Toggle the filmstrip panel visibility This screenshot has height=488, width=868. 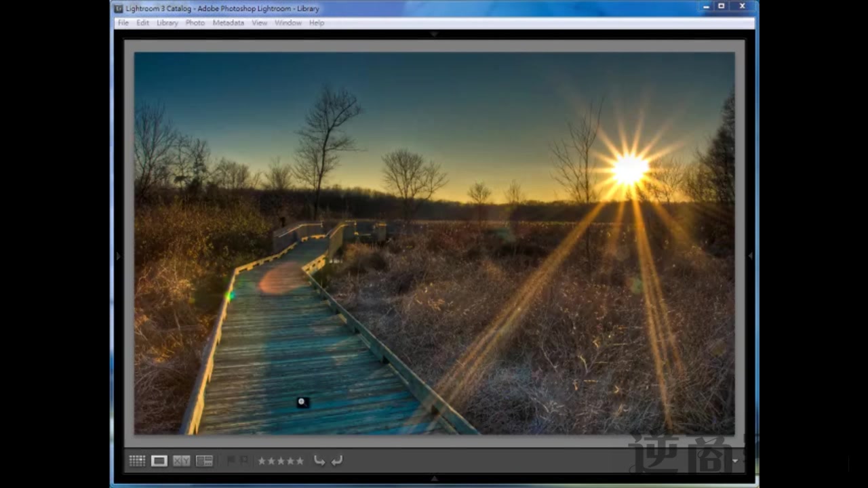(x=434, y=478)
